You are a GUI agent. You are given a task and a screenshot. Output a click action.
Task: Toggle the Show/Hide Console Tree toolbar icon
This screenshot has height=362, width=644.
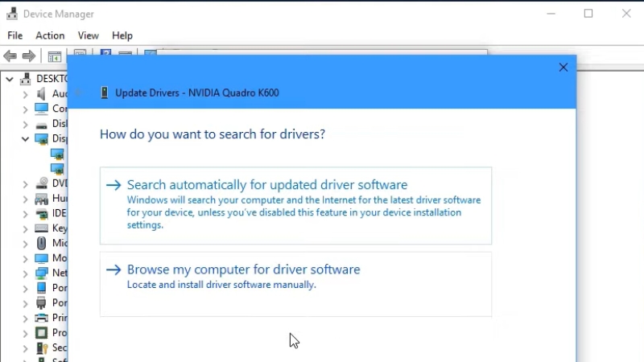click(x=54, y=56)
